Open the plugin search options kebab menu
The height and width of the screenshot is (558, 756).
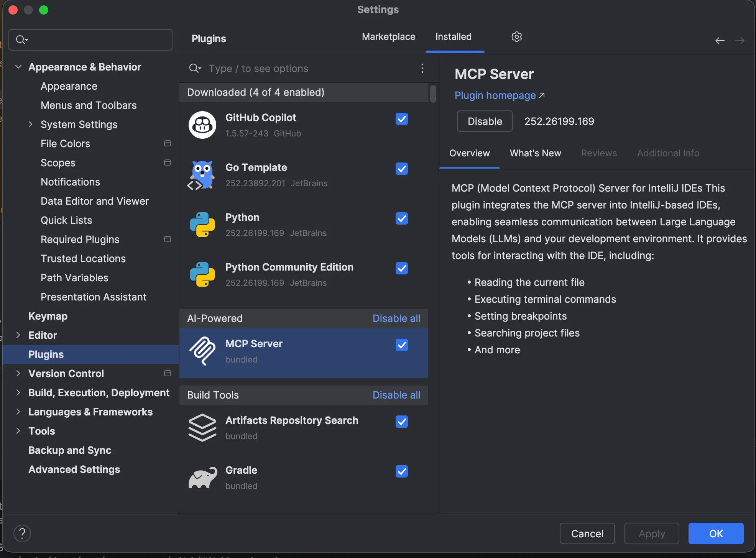coord(422,68)
